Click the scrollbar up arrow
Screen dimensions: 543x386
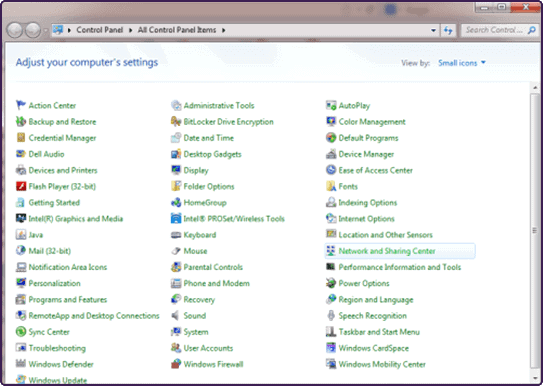point(535,88)
